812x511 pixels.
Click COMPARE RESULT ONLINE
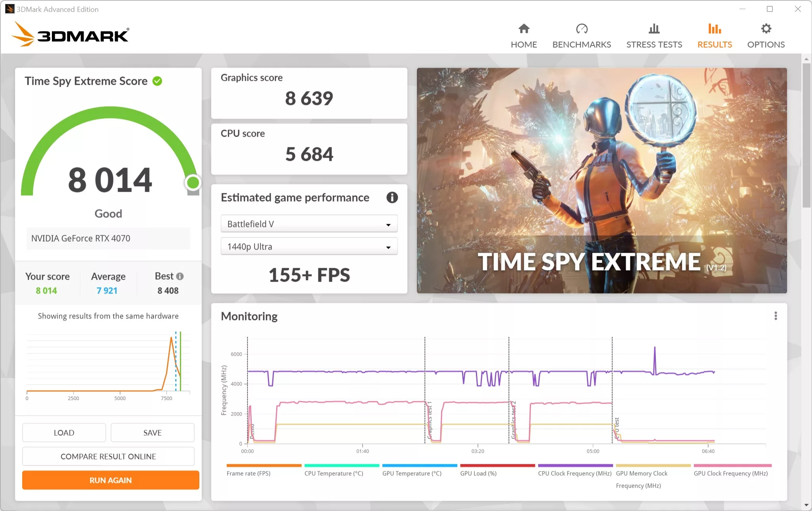[108, 456]
